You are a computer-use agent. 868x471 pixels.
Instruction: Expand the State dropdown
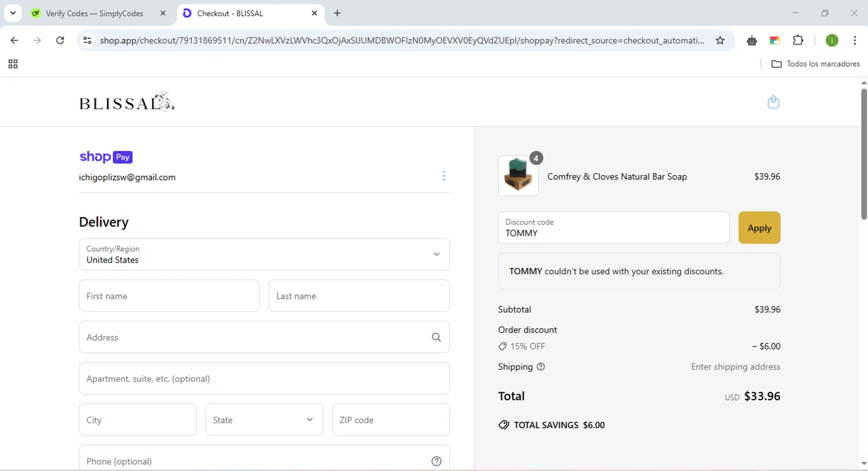click(264, 420)
